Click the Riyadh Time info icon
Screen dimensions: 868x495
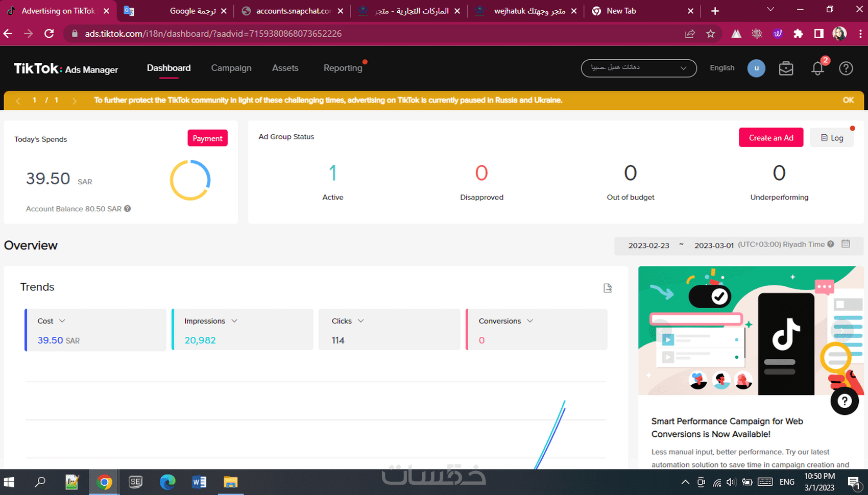click(x=831, y=244)
